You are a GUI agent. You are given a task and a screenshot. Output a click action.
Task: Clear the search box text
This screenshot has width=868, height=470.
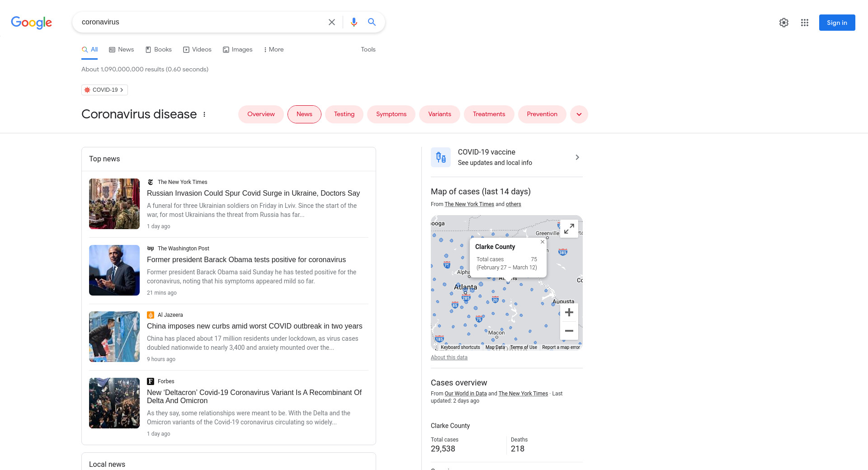(331, 22)
